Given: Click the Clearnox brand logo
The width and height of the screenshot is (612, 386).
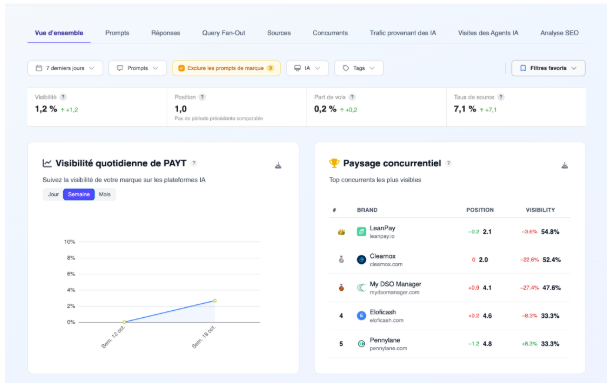Looking at the screenshot, I should pos(361,259).
